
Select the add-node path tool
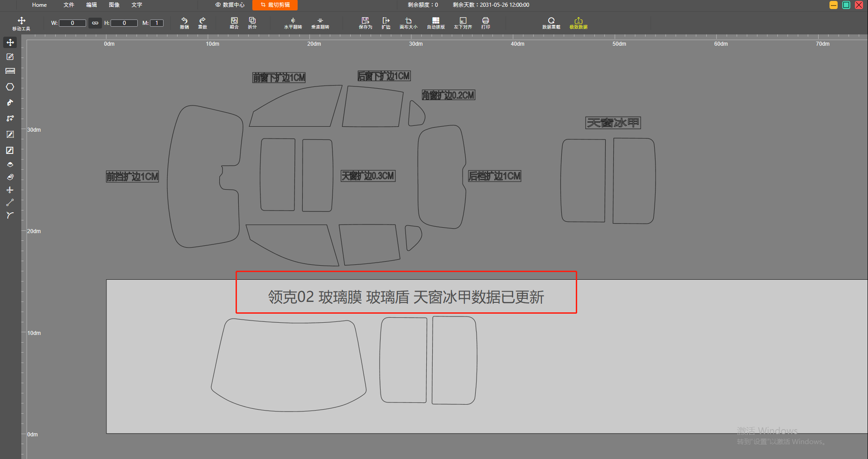click(10, 119)
